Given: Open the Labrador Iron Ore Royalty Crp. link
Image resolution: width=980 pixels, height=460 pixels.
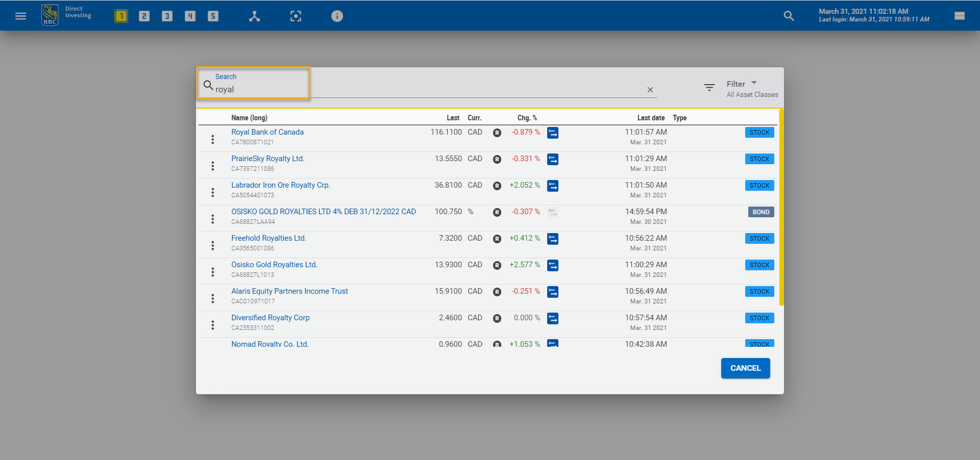Looking at the screenshot, I should tap(280, 185).
